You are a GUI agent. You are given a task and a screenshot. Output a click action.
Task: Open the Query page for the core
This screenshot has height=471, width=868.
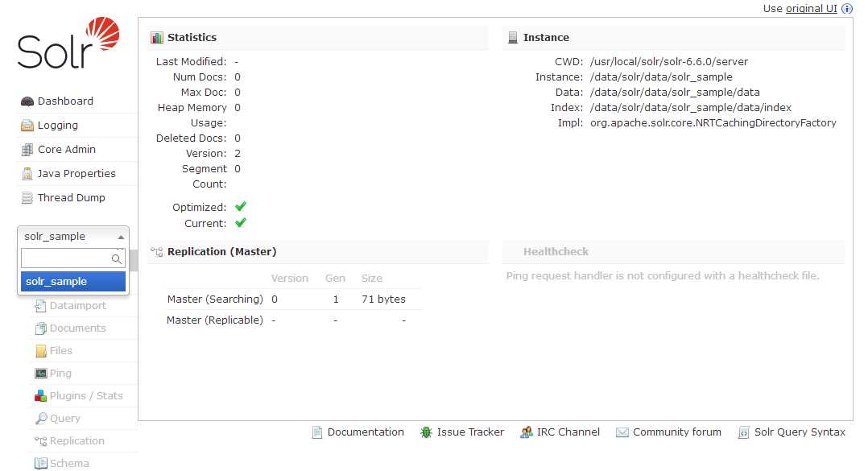[64, 419]
